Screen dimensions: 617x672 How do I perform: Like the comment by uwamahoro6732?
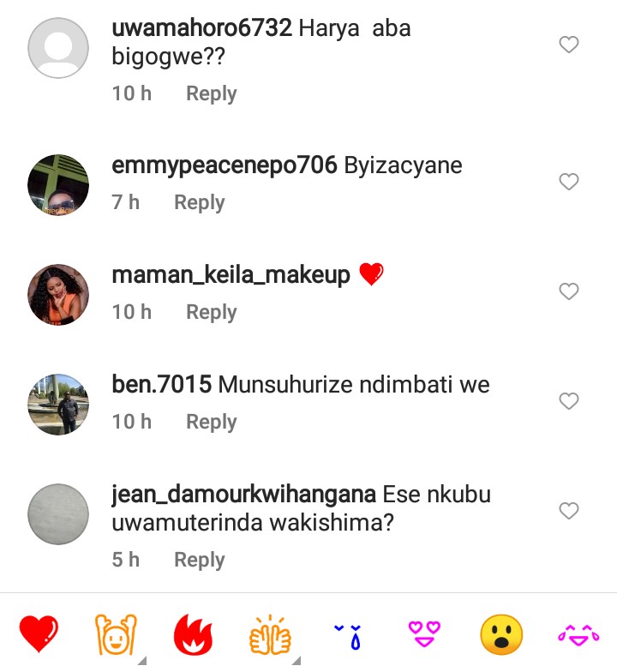click(x=569, y=45)
